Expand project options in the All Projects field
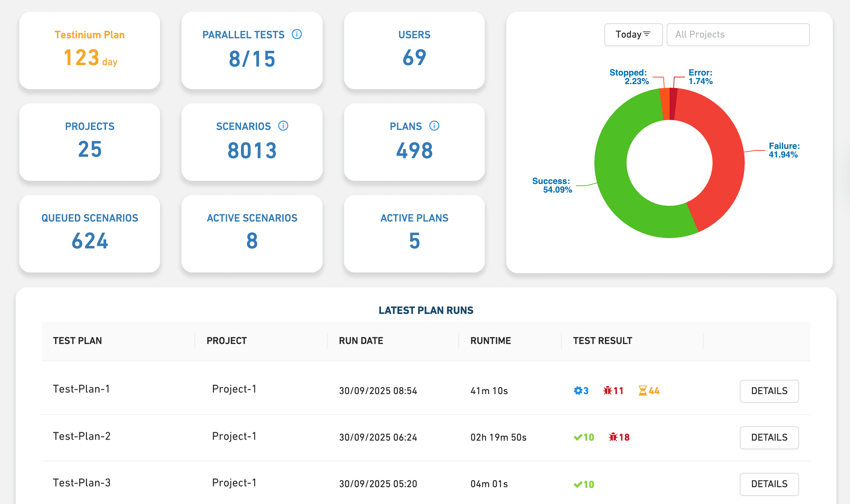Viewport: 850px width, 504px height. 738,34
